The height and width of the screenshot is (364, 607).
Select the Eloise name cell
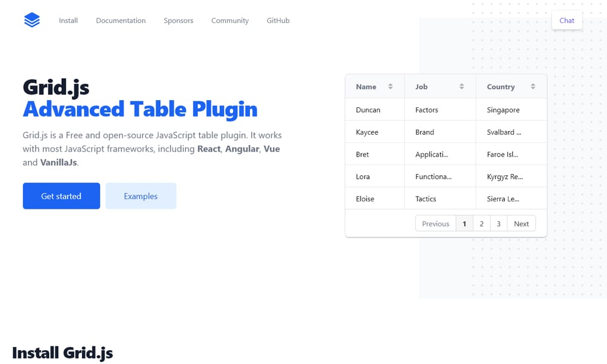(375, 198)
